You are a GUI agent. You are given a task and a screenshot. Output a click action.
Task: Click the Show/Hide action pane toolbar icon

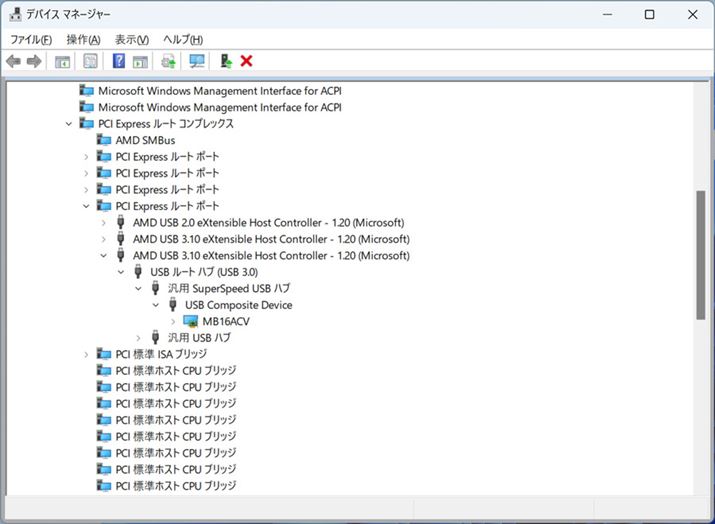[x=140, y=62]
